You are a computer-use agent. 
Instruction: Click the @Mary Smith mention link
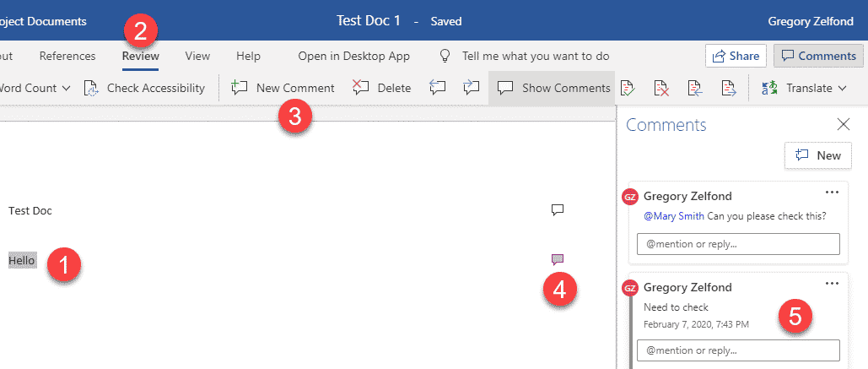pos(674,216)
